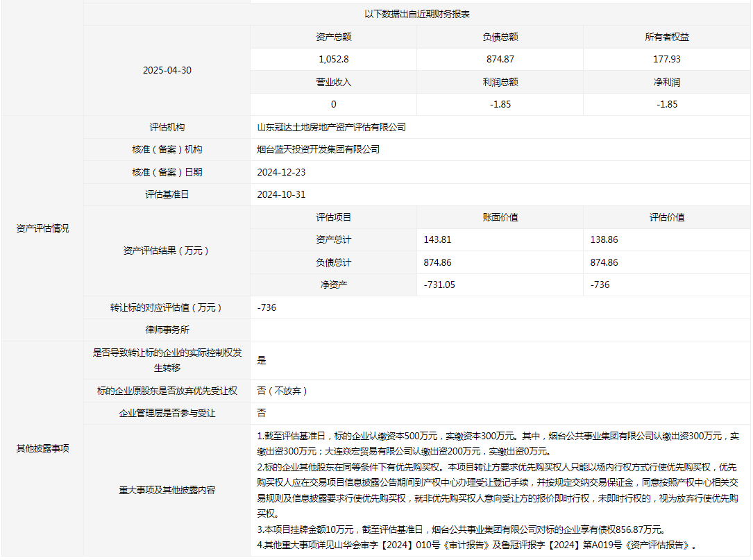Click the approval date 2024-12-23

281,172
